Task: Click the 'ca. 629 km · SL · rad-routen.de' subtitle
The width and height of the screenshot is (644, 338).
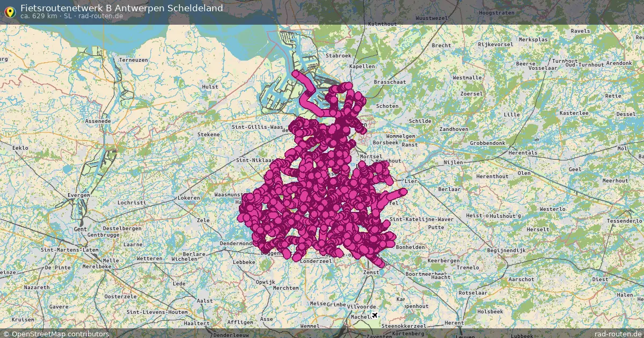Action: [x=72, y=16]
